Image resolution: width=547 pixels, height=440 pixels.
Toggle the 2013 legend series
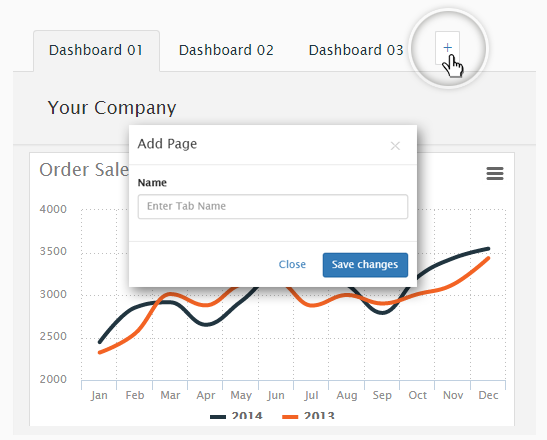pyautogui.click(x=308, y=416)
